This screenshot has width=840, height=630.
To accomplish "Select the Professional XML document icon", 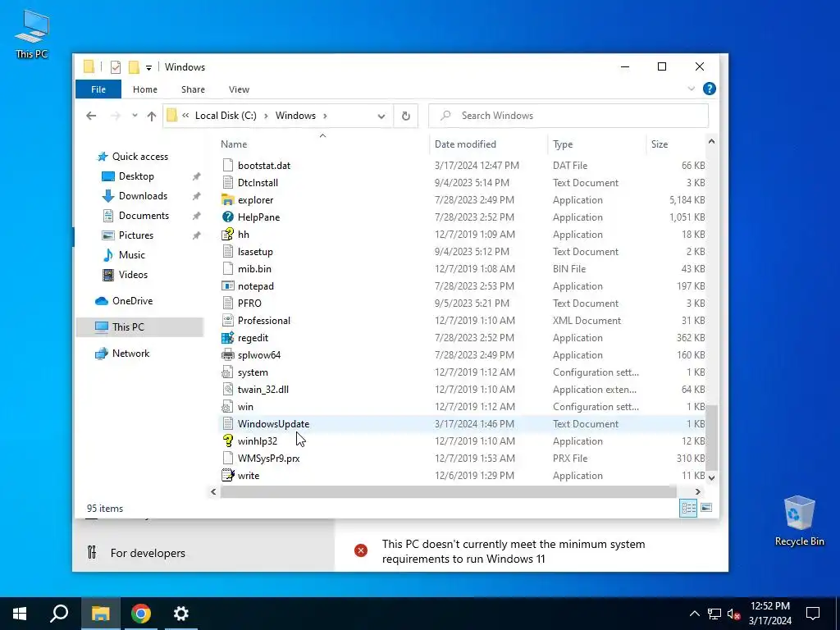I will [x=228, y=321].
